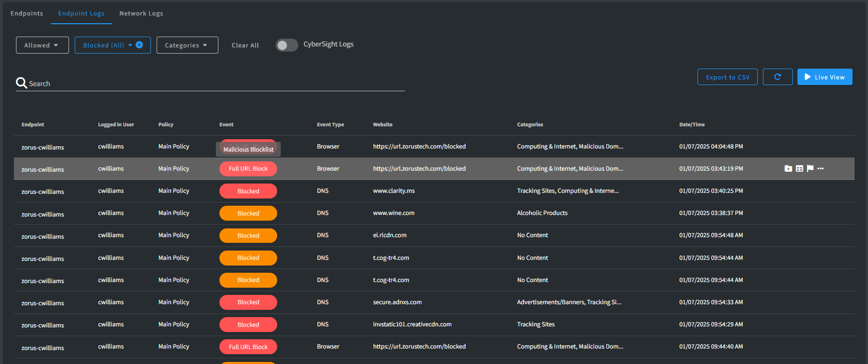868x364 pixels.
Task: Click DNS event type in the secure.adnxs.com row
Action: [322, 302]
